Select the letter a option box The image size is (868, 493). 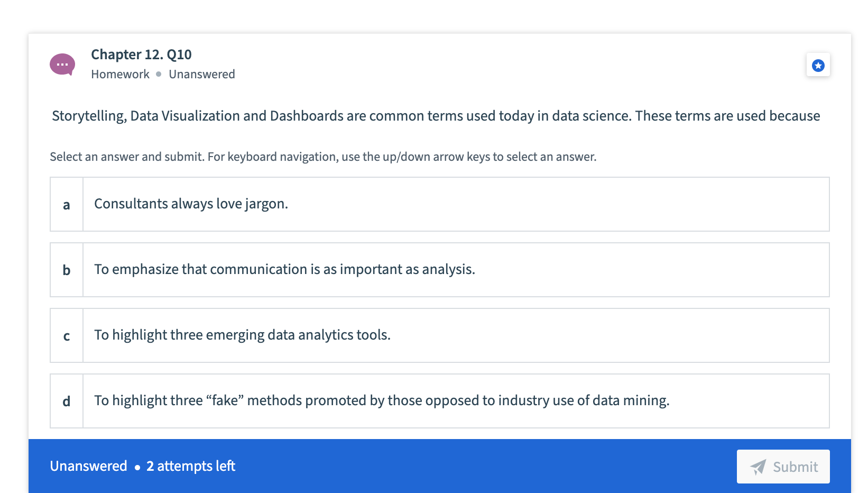pos(67,205)
